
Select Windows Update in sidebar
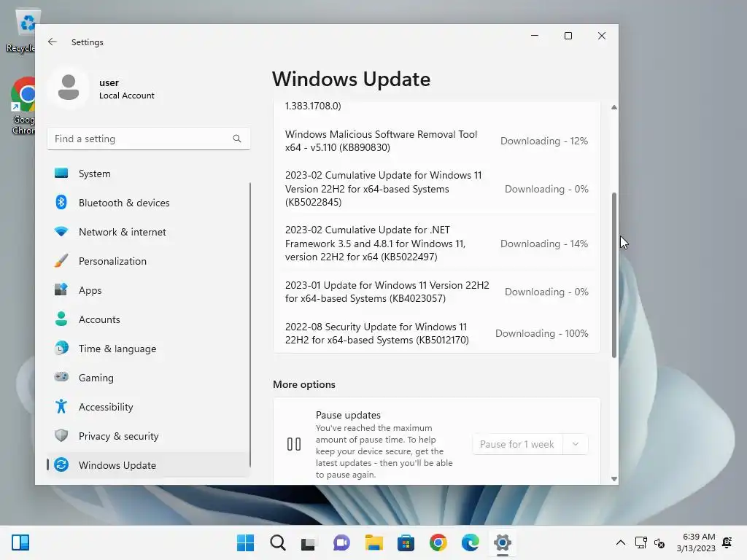(149, 464)
